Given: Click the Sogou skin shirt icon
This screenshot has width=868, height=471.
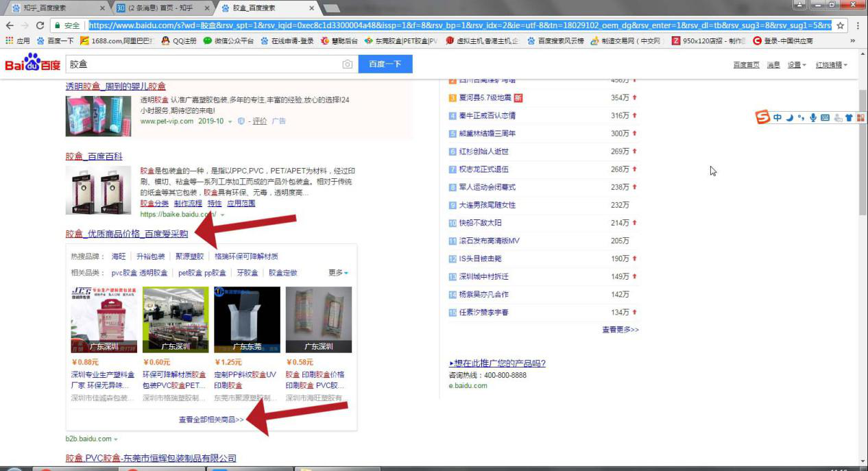Looking at the screenshot, I should point(849,118).
